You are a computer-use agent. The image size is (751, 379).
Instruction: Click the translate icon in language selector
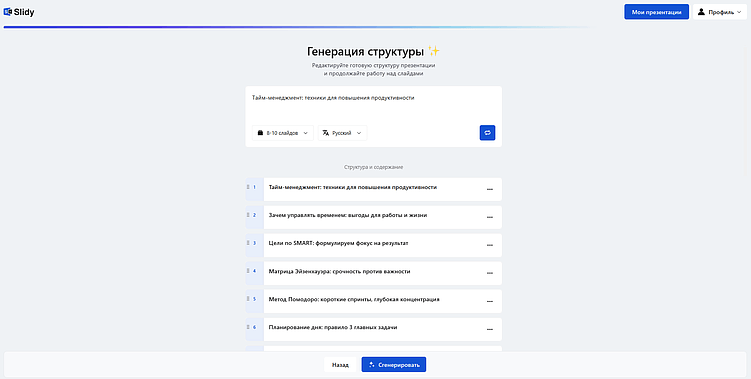pos(326,133)
